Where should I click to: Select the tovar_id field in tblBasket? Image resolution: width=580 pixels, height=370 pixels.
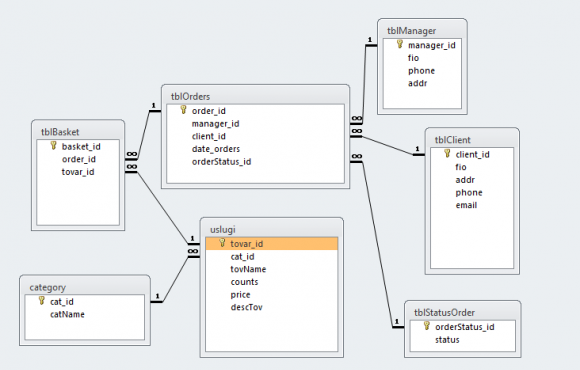tap(78, 172)
